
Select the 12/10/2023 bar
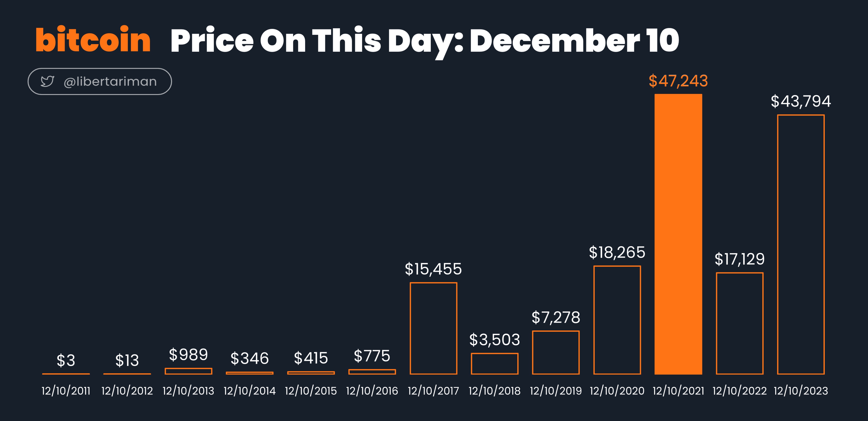point(801,245)
